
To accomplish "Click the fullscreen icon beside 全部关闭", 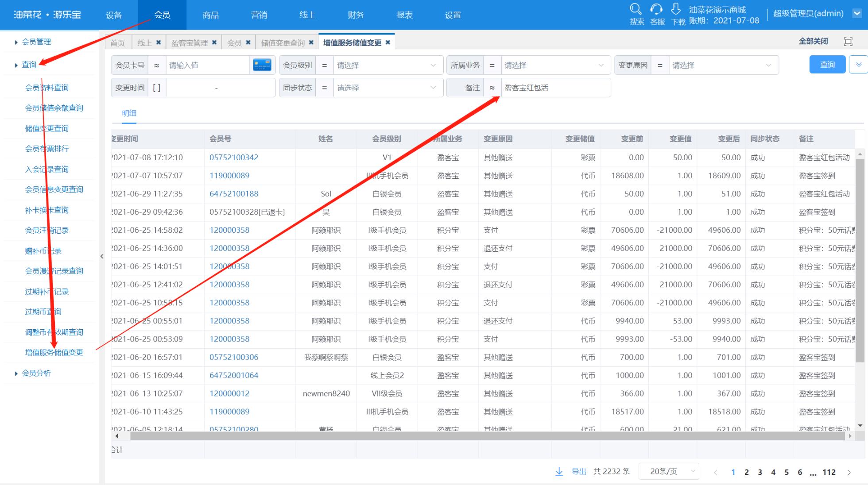I will [x=848, y=42].
